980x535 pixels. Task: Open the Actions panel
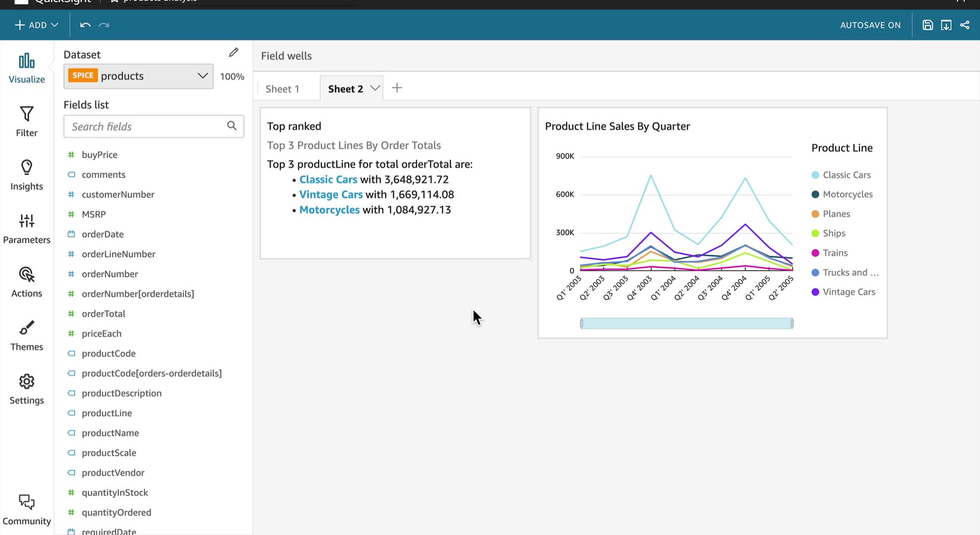[27, 282]
